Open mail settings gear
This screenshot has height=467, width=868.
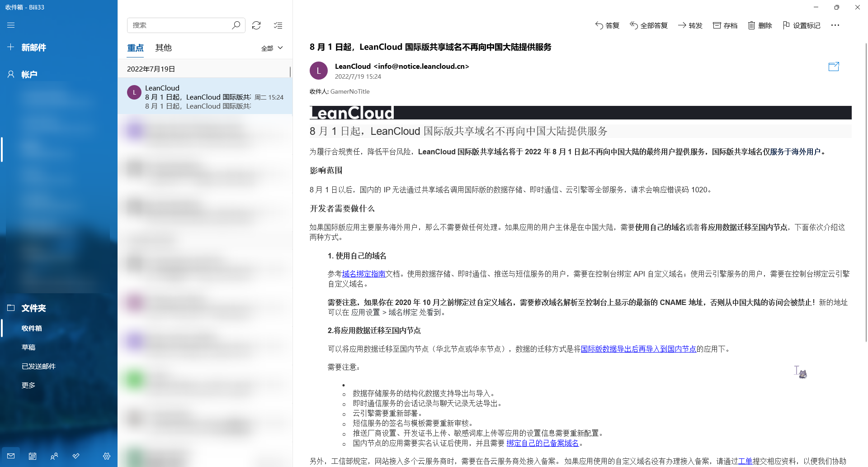point(107,456)
